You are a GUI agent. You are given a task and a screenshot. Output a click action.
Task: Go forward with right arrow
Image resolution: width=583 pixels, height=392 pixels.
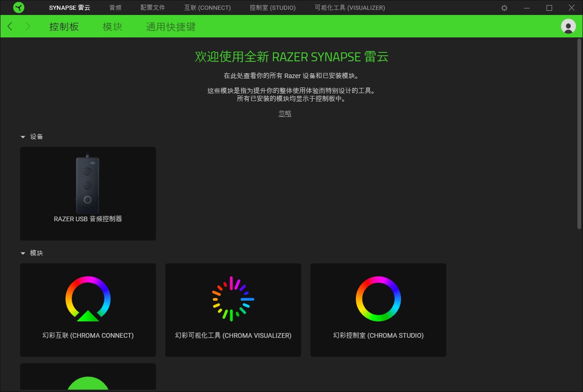pyautogui.click(x=27, y=27)
